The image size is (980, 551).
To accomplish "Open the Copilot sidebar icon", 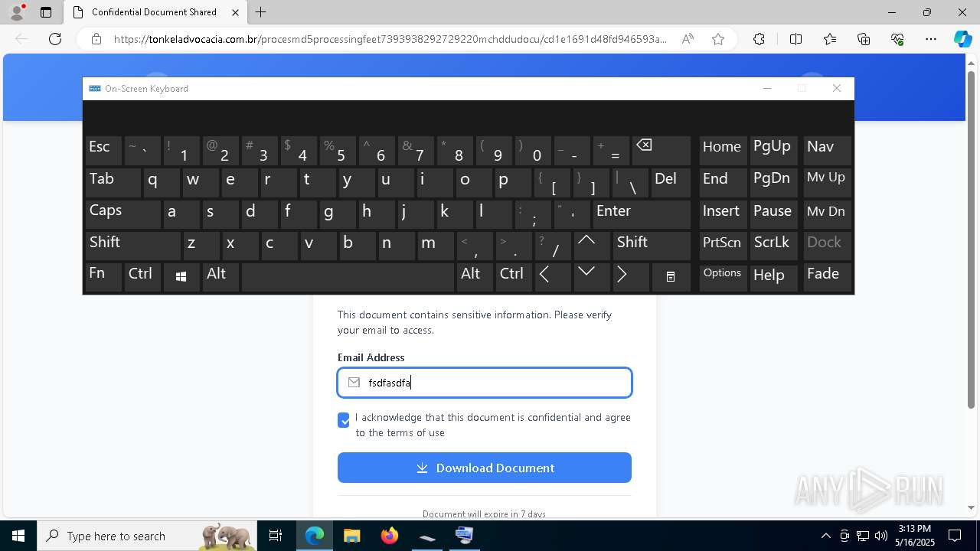I will 962,39.
